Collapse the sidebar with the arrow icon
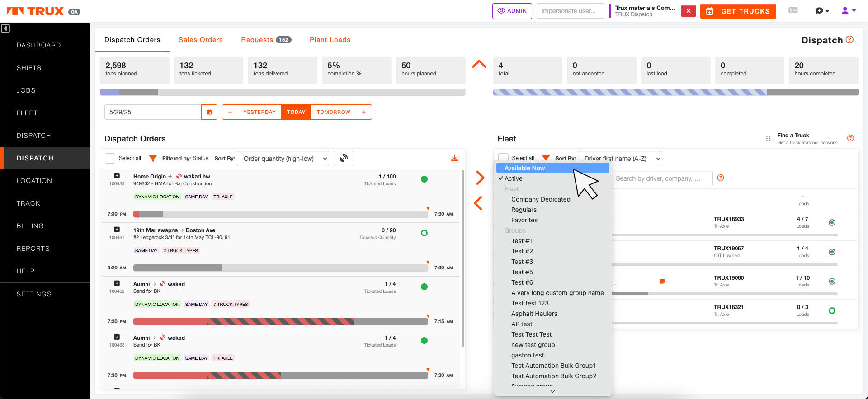This screenshot has width=868, height=399. tap(5, 28)
